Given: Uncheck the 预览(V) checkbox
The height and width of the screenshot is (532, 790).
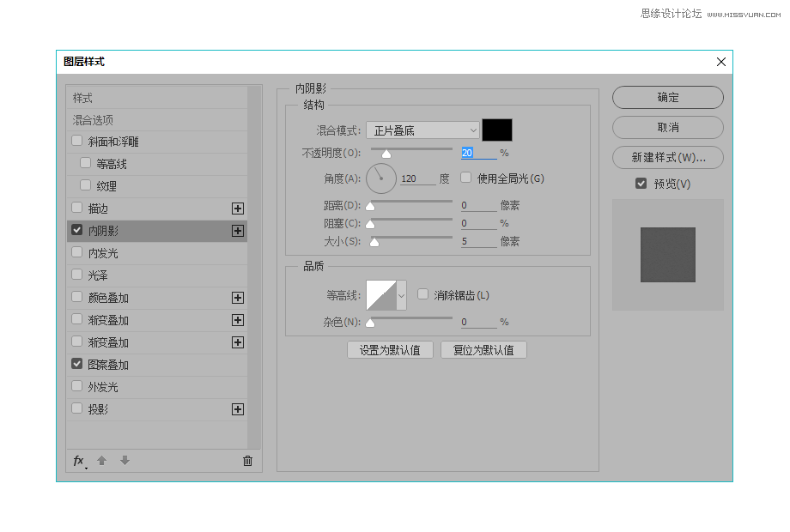Looking at the screenshot, I should (x=641, y=184).
